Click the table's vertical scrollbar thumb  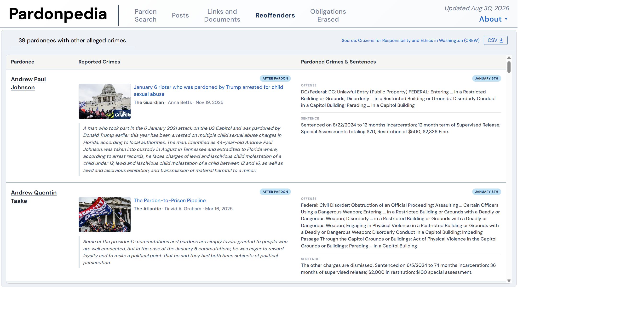click(509, 67)
